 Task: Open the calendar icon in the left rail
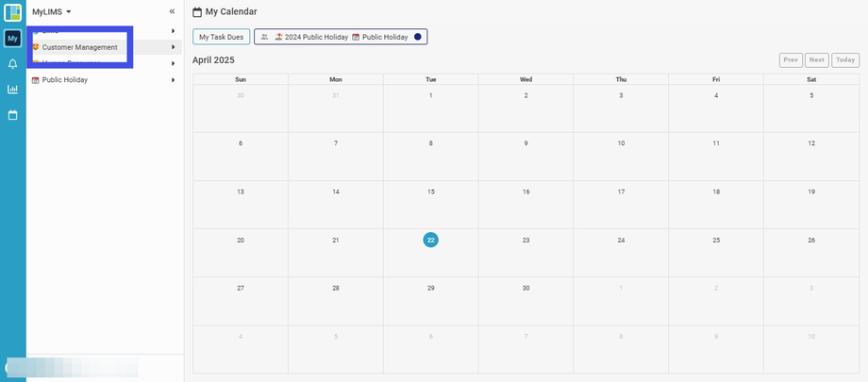tap(12, 115)
